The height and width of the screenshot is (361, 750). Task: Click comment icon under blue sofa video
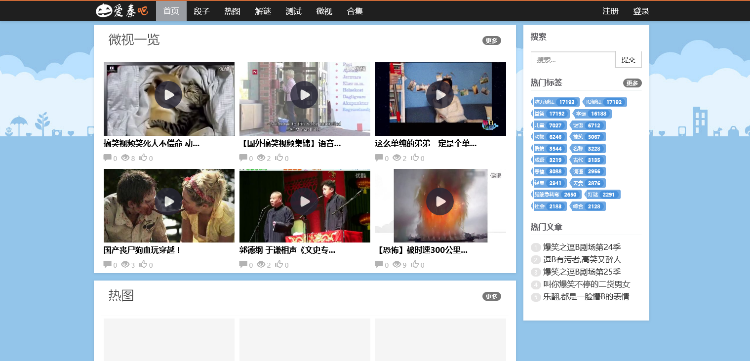379,157
